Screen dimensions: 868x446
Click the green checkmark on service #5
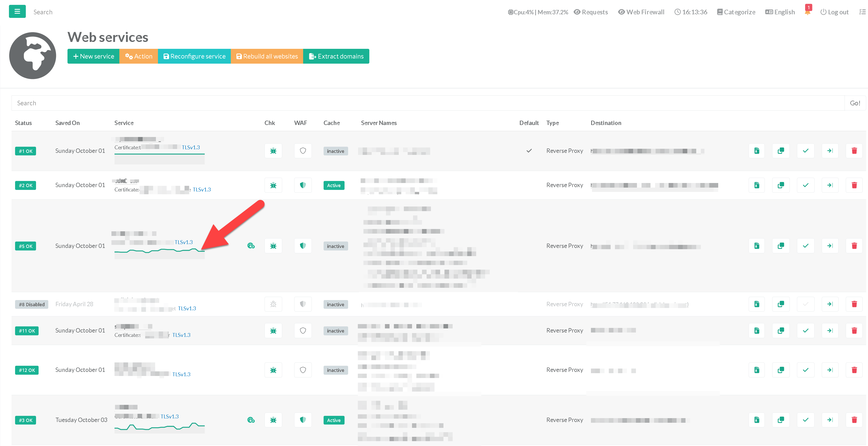[x=805, y=246]
